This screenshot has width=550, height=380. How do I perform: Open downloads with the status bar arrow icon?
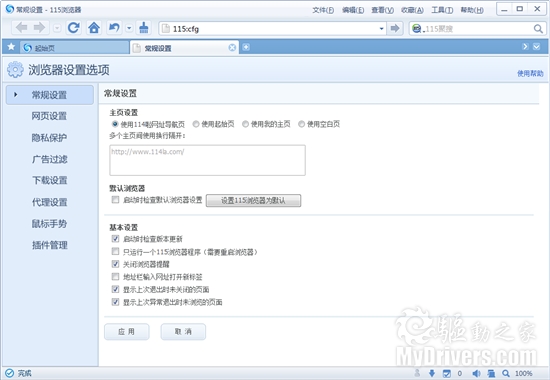click(x=432, y=373)
